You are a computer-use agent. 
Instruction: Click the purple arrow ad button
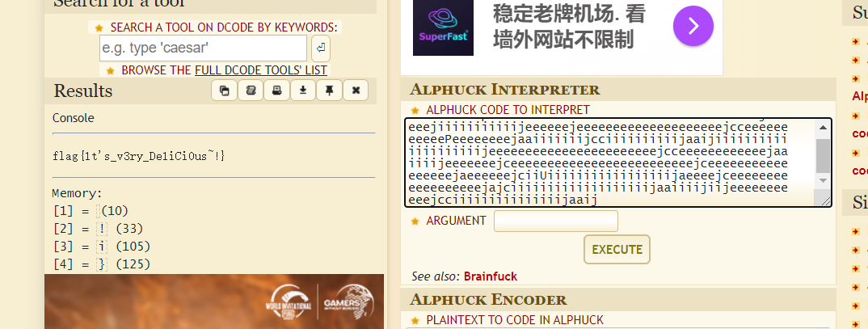pos(693,26)
